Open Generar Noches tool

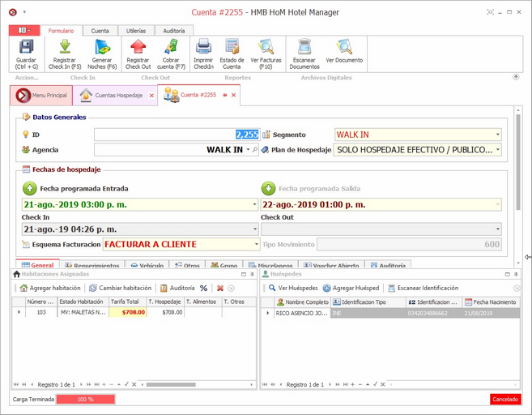(x=102, y=48)
